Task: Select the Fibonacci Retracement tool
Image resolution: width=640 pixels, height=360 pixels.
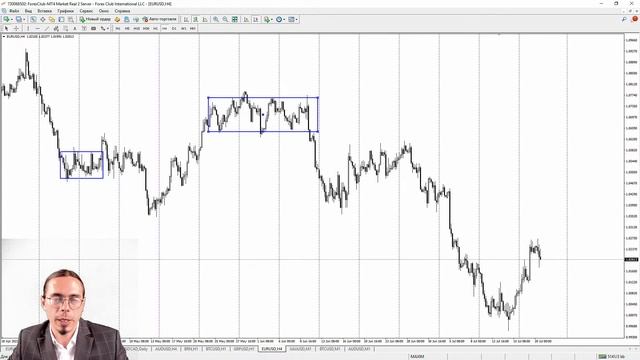Action: pyautogui.click(x=65, y=29)
